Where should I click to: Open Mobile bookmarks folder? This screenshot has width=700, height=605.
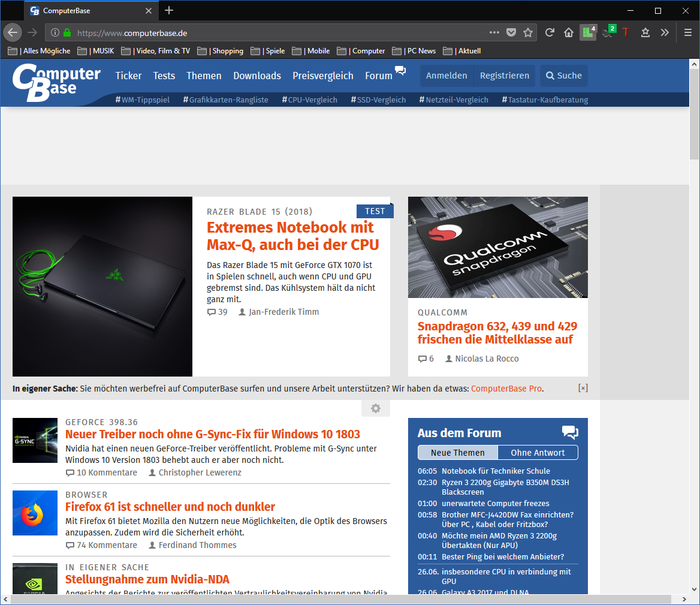310,51
